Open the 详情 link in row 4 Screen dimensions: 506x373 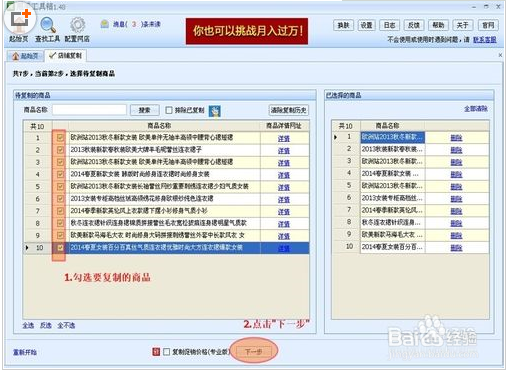[284, 175]
